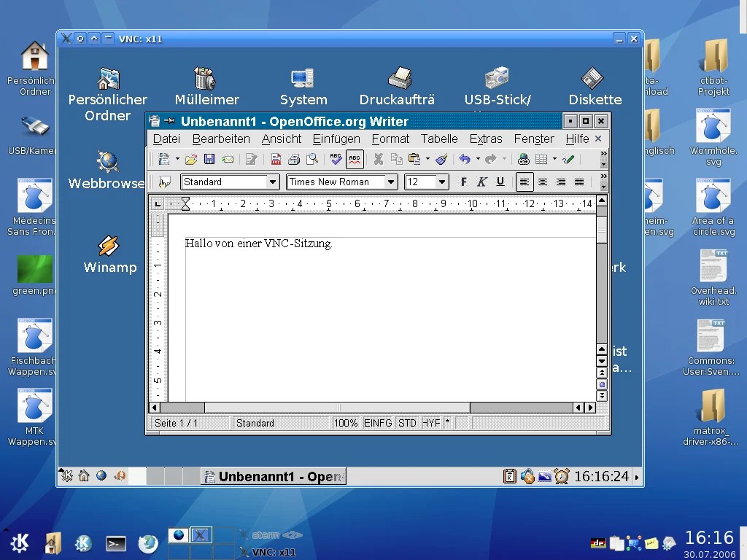The height and width of the screenshot is (560, 747).
Task: Save the document with the floppy icon
Action: (x=209, y=159)
